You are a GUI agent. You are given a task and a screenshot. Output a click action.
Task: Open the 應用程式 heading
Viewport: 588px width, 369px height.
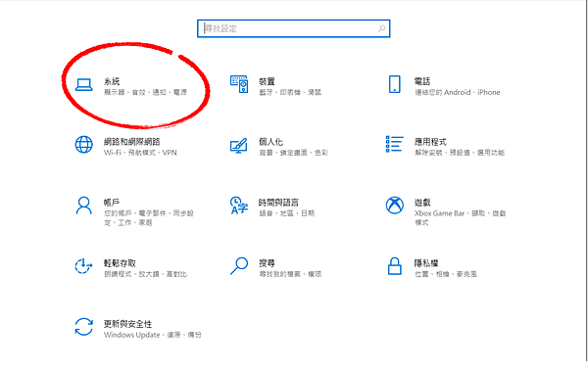click(x=430, y=142)
